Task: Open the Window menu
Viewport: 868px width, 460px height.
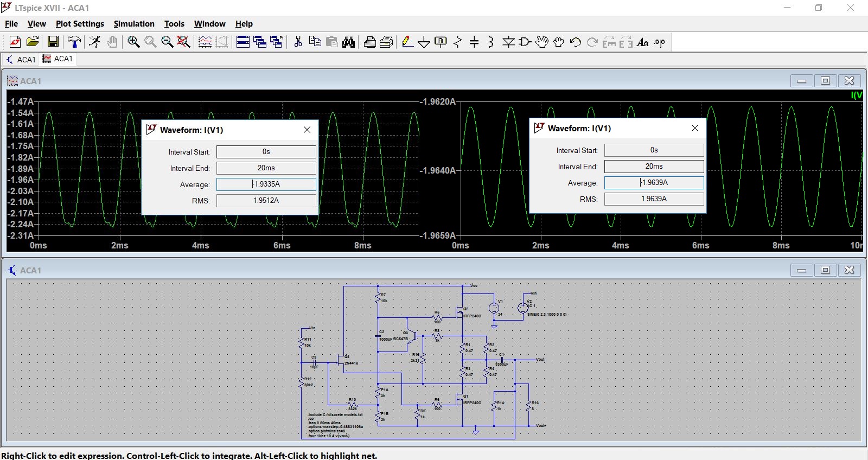Action: pyautogui.click(x=210, y=24)
